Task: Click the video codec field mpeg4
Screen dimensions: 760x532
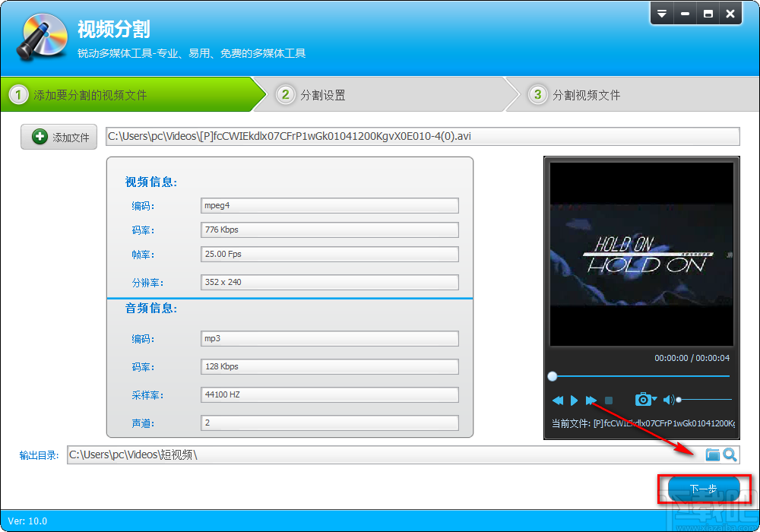Action: (x=330, y=205)
